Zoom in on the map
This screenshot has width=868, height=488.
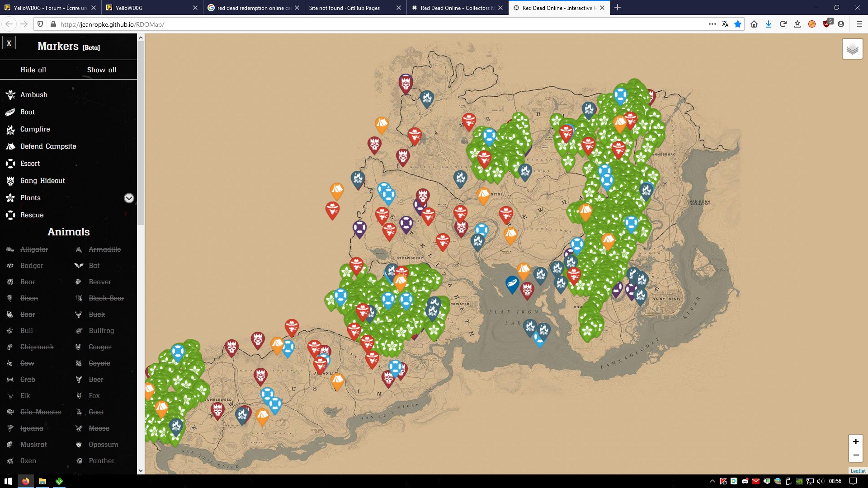click(855, 441)
